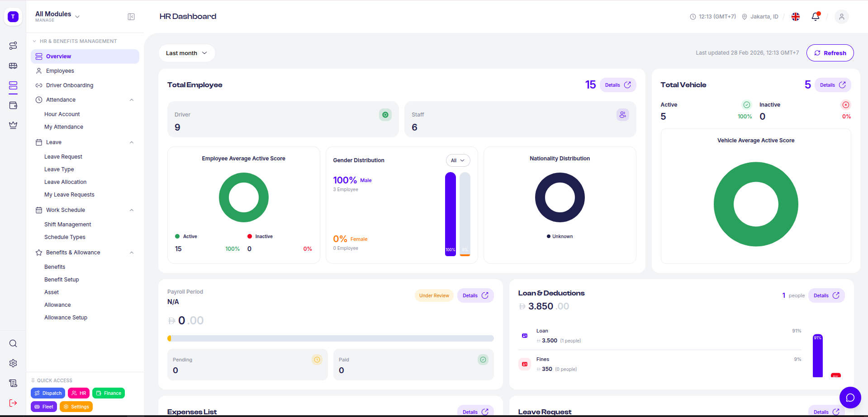Click the payroll progress bar
Screen dimensions: 868x417
point(330,338)
